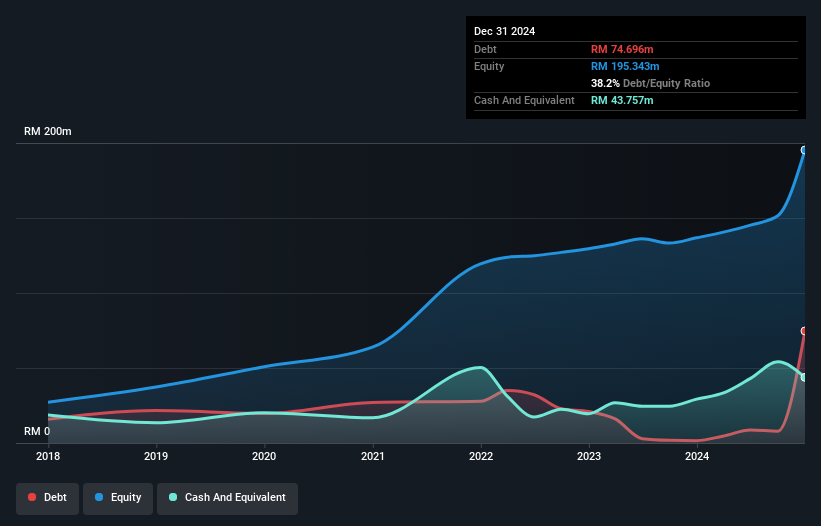
Task: Click the 2021 x-axis label
Action: pos(372,456)
